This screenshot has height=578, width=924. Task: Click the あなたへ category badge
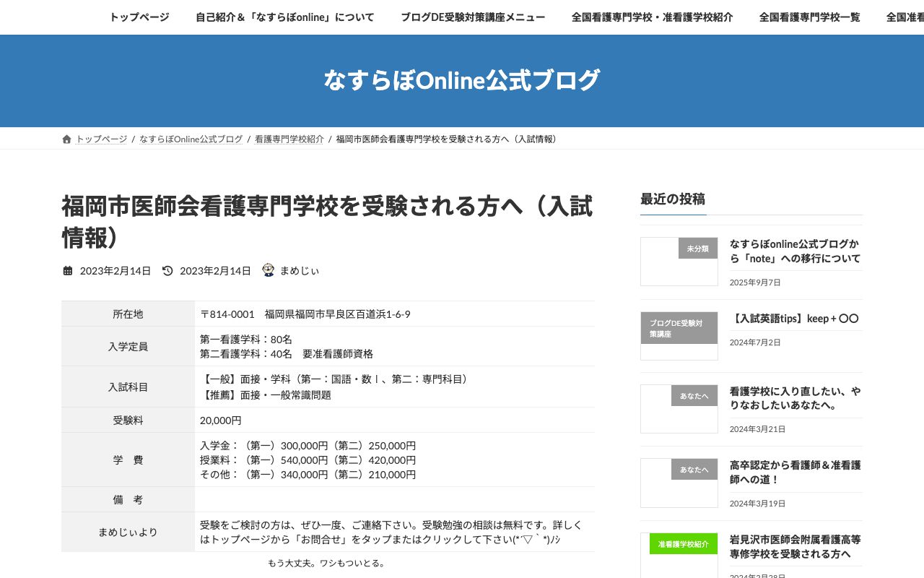[694, 396]
